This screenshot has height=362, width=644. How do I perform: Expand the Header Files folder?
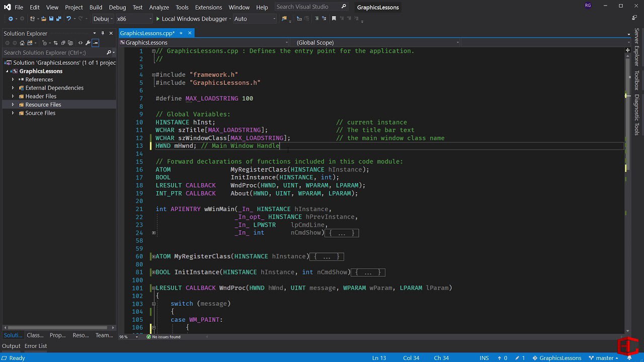click(x=14, y=96)
